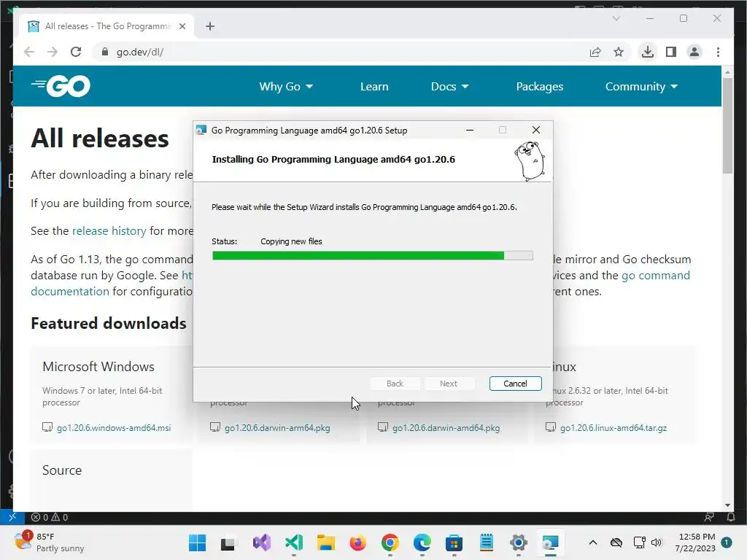Click the Microsoft Windows card title
The width and height of the screenshot is (747, 560).
coord(98,367)
